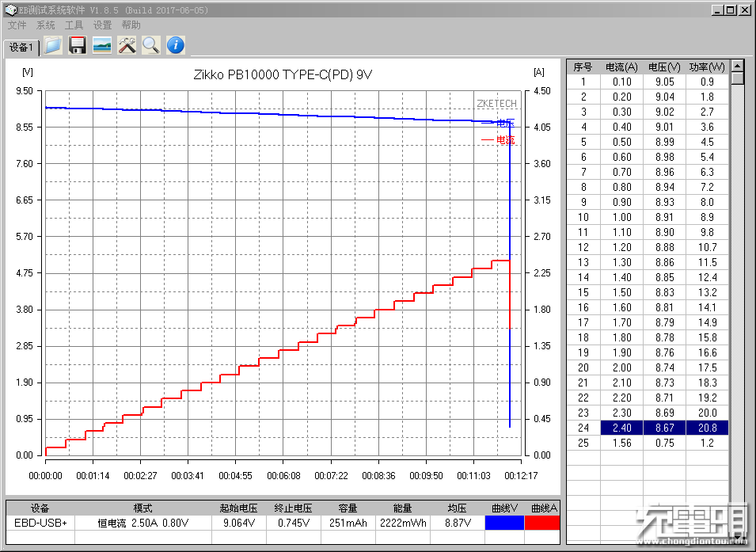
Task: Click the floppy disk save icon
Action: point(77,45)
